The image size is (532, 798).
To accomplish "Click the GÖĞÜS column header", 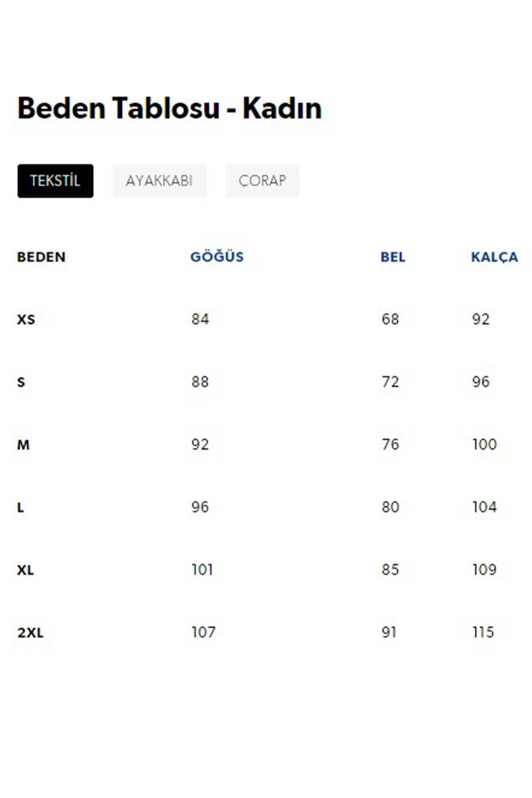I will tap(217, 257).
